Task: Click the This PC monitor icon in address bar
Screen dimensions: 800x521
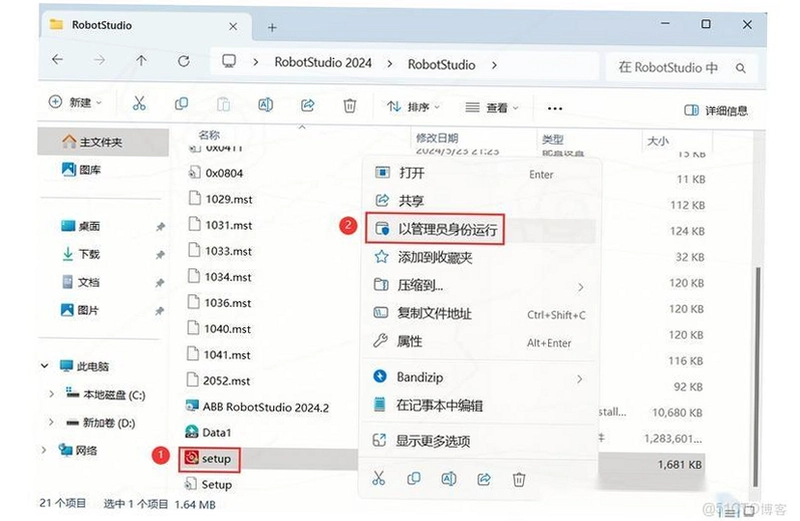Action: [x=229, y=62]
